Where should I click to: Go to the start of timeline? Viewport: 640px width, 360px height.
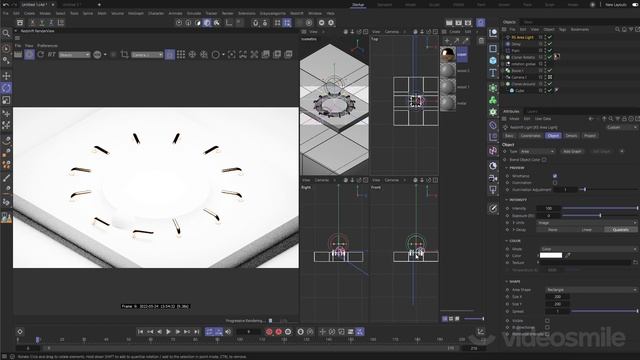(x=140, y=332)
